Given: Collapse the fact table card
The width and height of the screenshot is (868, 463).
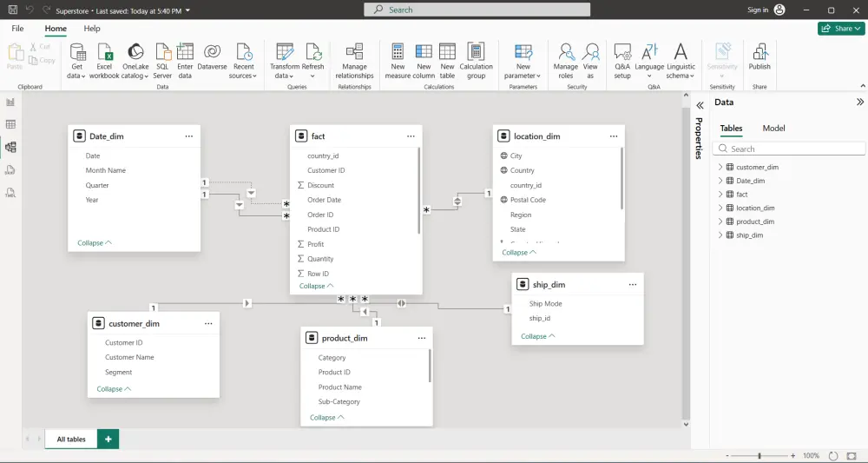Looking at the screenshot, I should click(317, 286).
